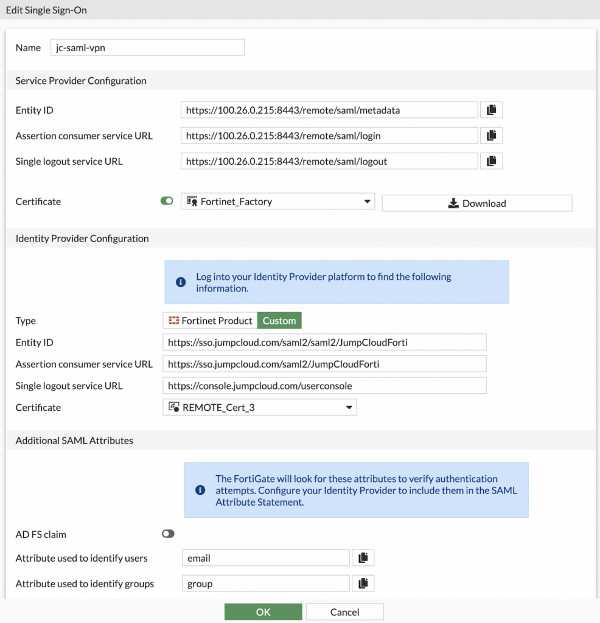Select the Custom identity provider type
The height and width of the screenshot is (623, 600).
coord(279,321)
